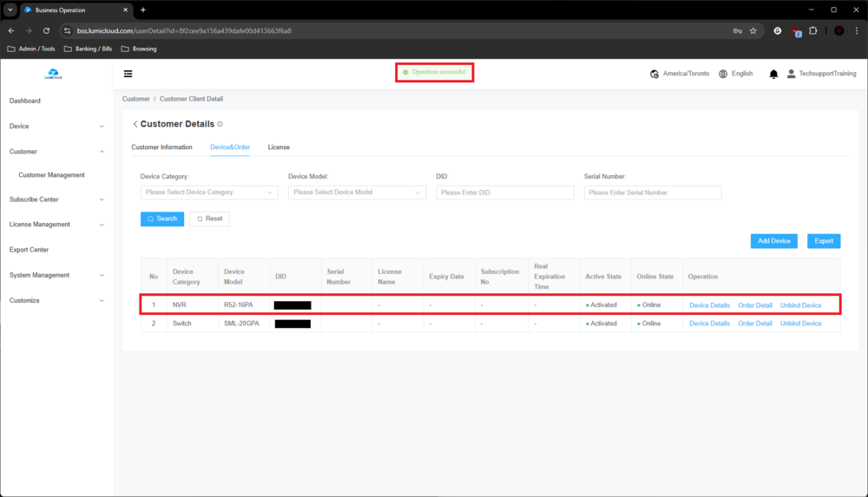The width and height of the screenshot is (868, 497).
Task: Open the Device Category dropdown
Action: tap(209, 193)
